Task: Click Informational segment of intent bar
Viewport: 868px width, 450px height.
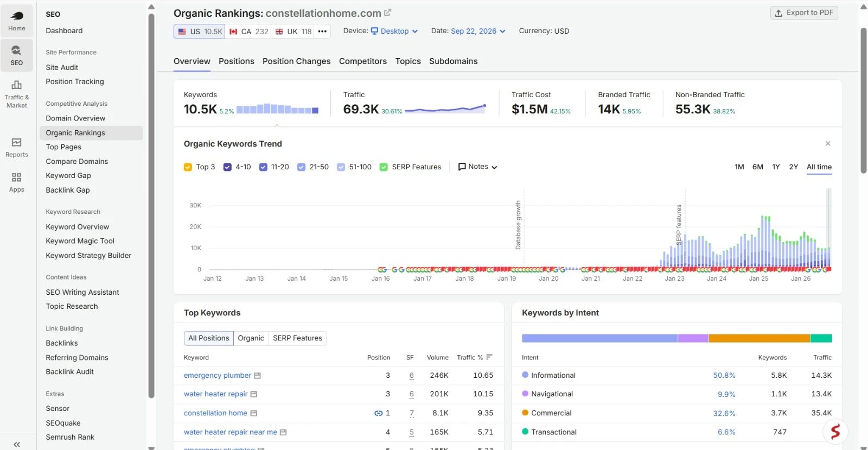Action: click(599, 338)
